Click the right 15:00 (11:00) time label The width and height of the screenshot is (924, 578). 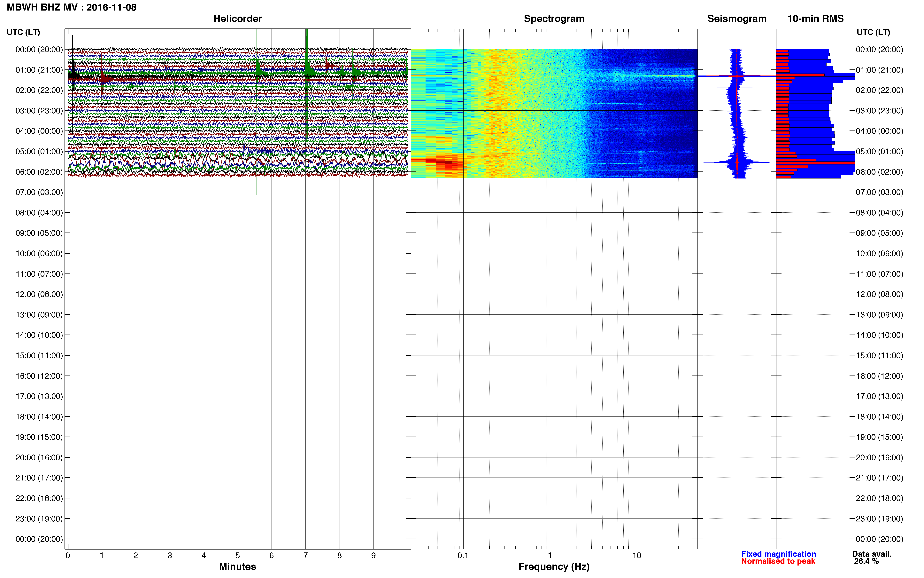coord(879,355)
